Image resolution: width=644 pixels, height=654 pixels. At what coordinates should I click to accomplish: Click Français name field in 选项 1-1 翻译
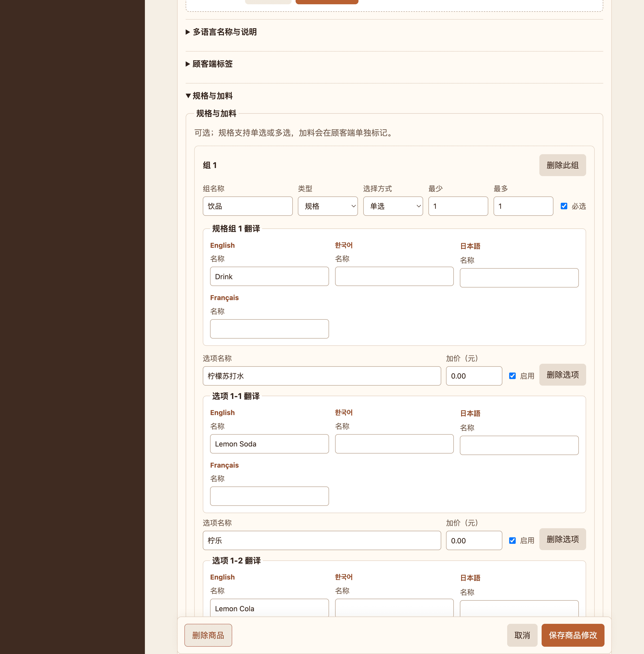pyautogui.click(x=269, y=496)
